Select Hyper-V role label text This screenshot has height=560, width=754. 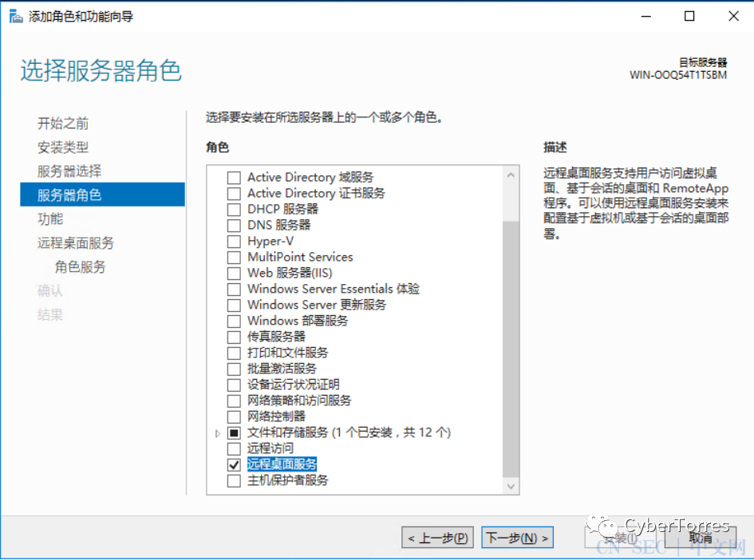270,241
